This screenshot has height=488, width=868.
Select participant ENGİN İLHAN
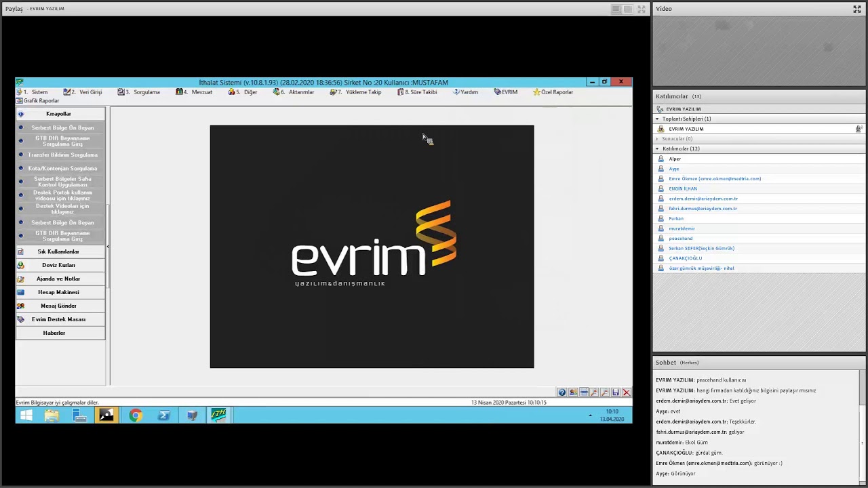(758, 188)
